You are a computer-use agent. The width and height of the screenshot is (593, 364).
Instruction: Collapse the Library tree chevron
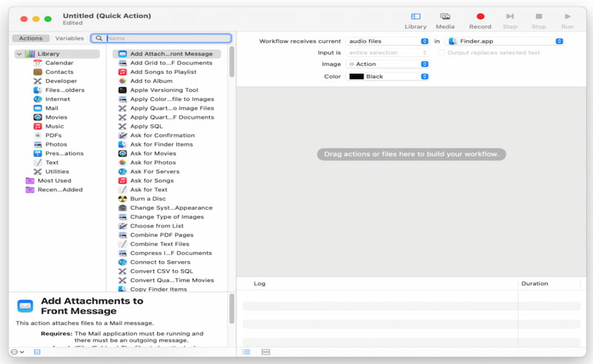[x=19, y=53]
